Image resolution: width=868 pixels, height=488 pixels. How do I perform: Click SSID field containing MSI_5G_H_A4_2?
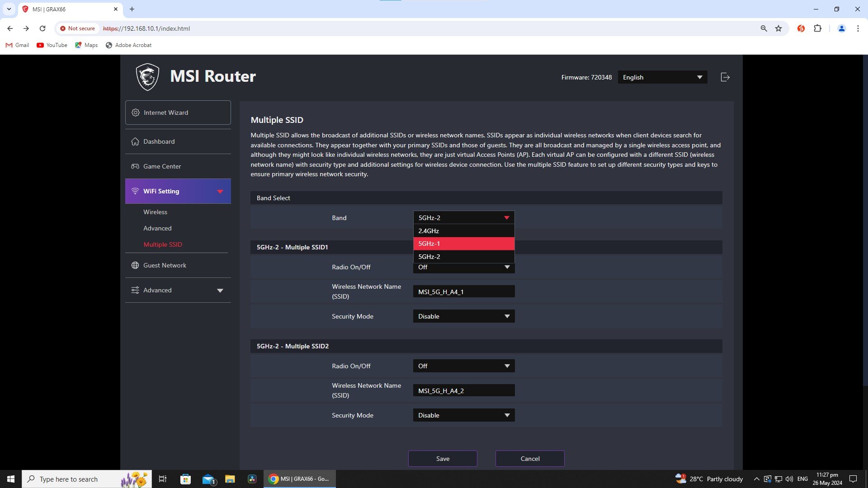[463, 391]
